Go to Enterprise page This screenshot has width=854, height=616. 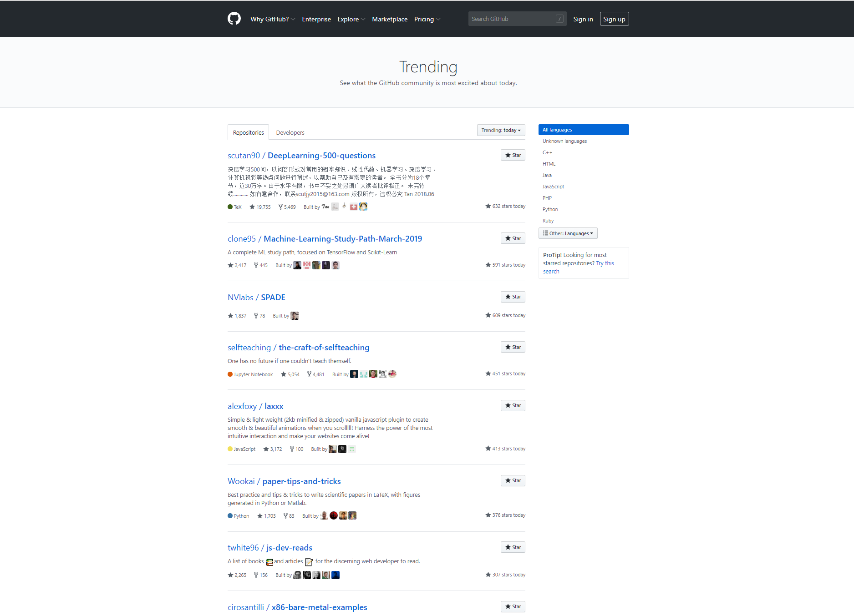click(x=316, y=19)
